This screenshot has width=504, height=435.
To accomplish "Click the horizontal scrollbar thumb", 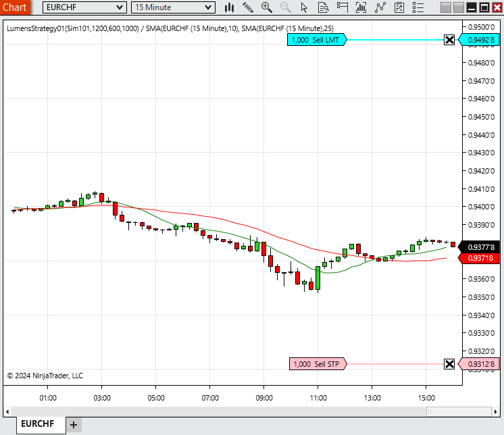I will 459,411.
